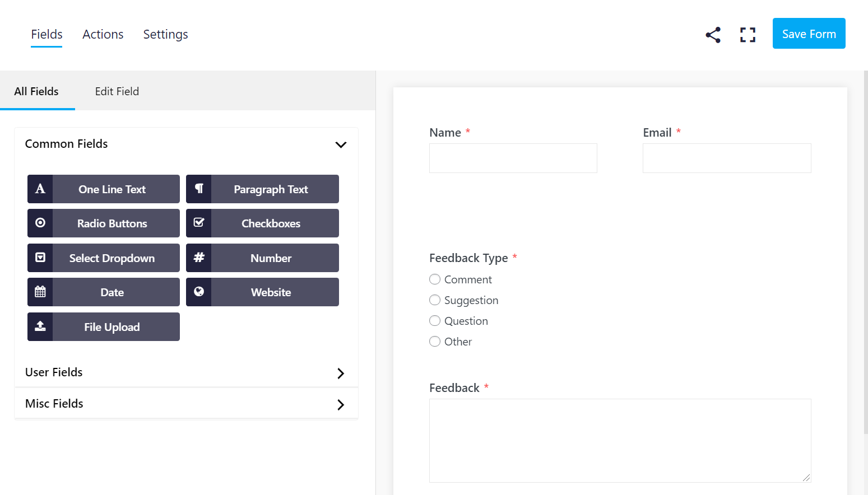
Task: Add a Date field
Action: click(104, 292)
